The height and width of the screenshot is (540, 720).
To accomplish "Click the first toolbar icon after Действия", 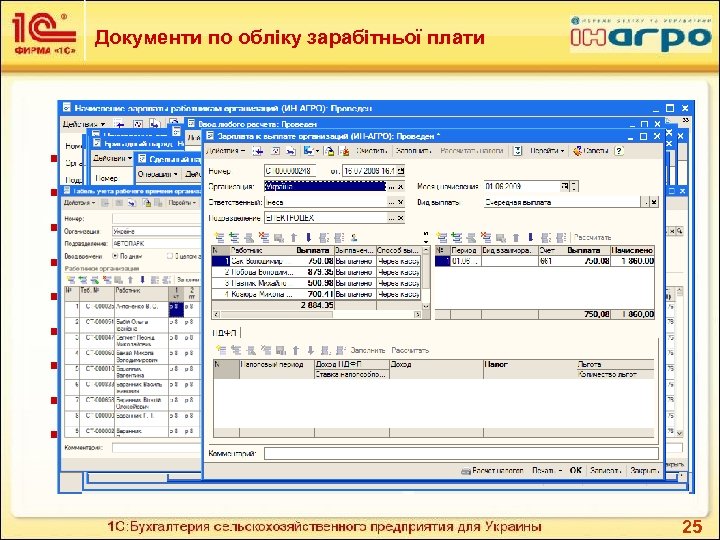I will click(x=259, y=151).
